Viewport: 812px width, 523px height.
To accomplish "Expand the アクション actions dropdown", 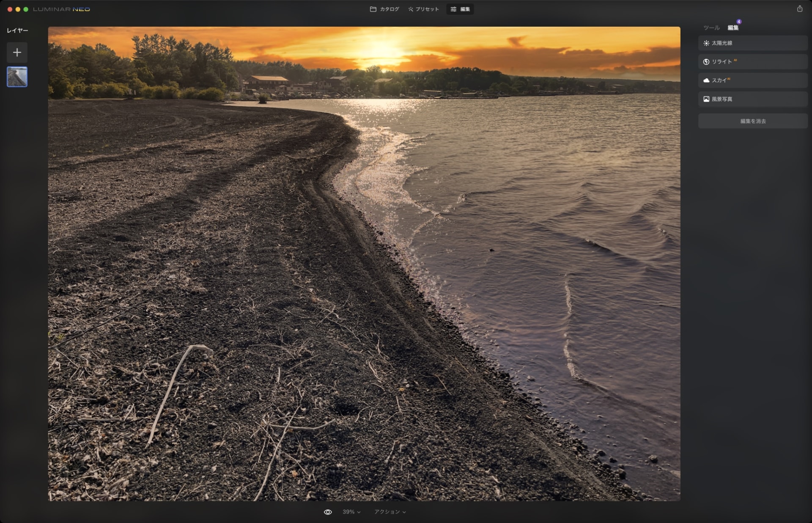I will 390,512.
